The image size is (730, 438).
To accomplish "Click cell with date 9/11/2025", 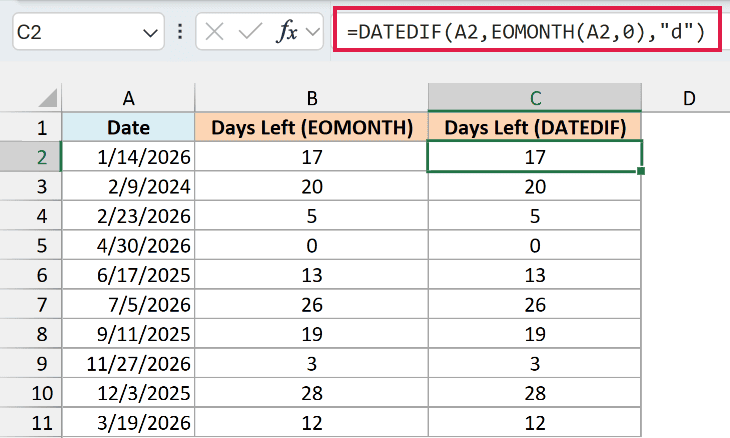I will pyautogui.click(x=128, y=334).
